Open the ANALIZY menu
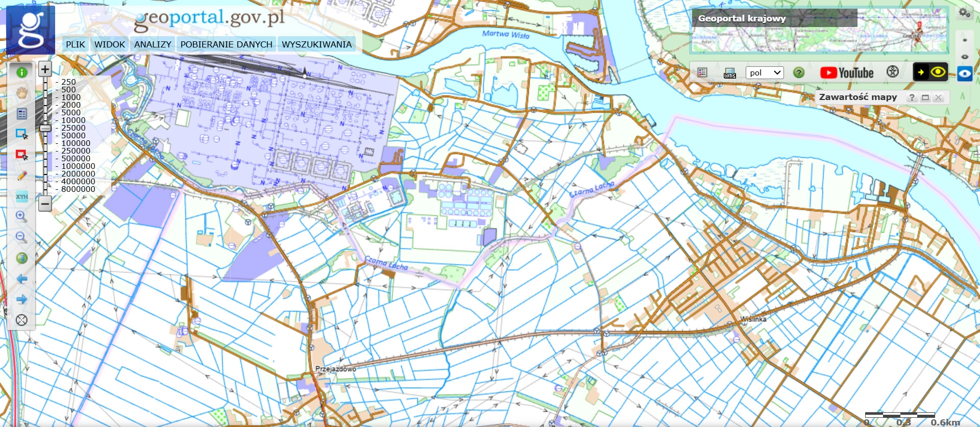 pyautogui.click(x=153, y=44)
